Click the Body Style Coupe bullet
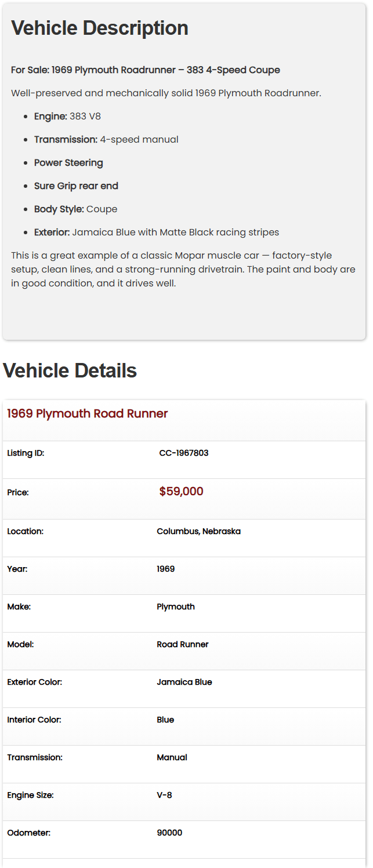 pos(76,209)
